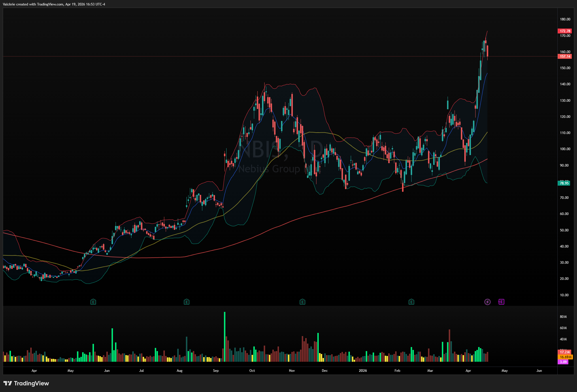Click the red 17.2M volume label
The image size is (577, 392).
pos(565,352)
